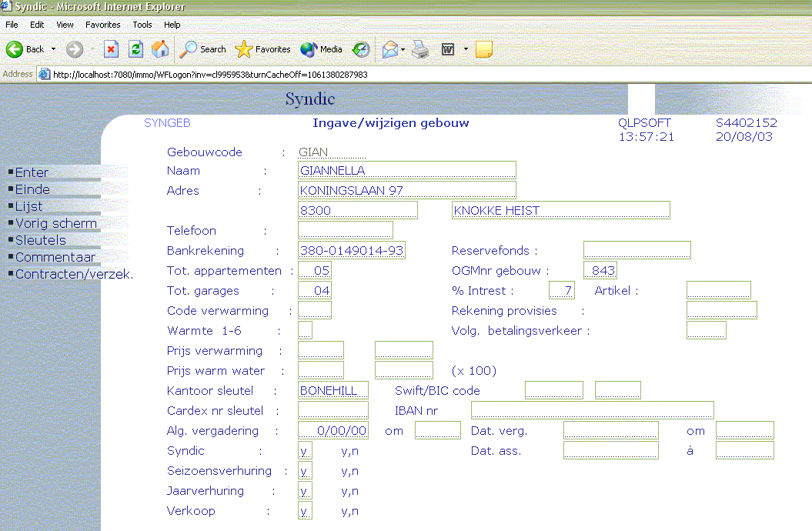This screenshot has width=812, height=531.
Task: Open the Commentaar link
Action: tap(55, 257)
